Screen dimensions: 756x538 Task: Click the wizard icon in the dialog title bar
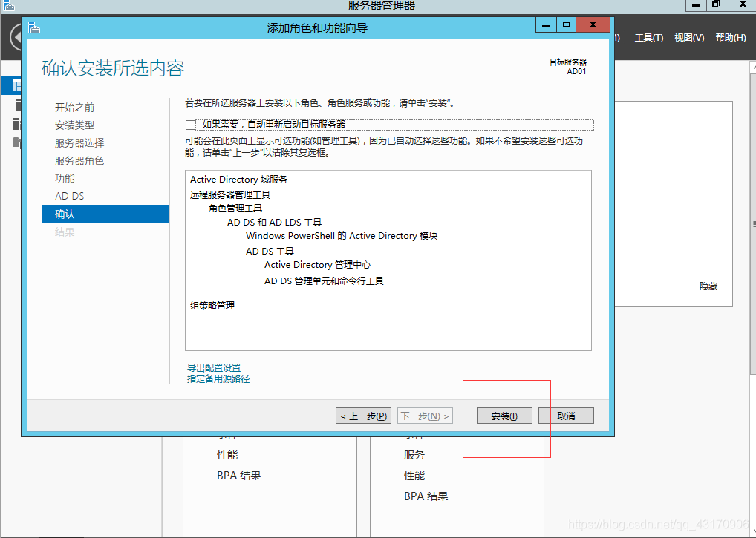33,27
